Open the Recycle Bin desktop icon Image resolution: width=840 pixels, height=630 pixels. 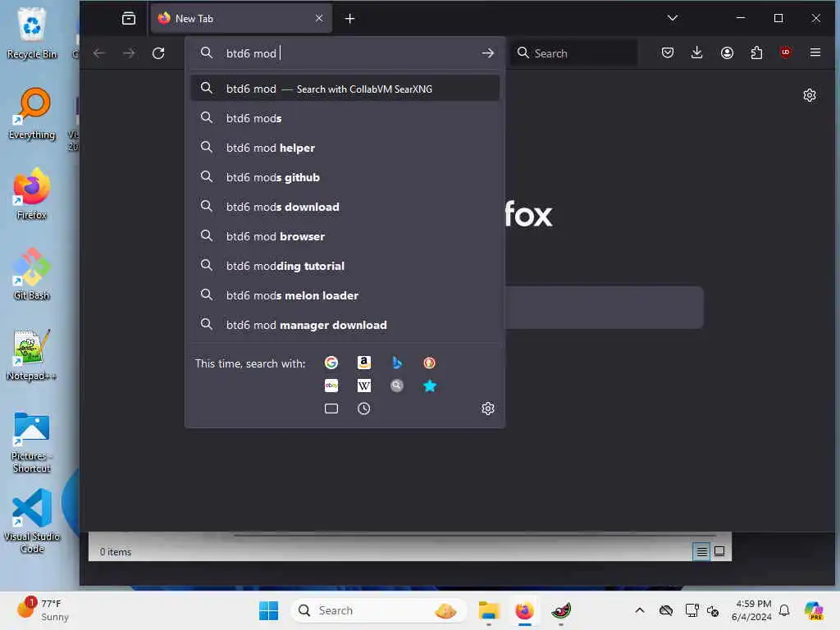(32, 33)
